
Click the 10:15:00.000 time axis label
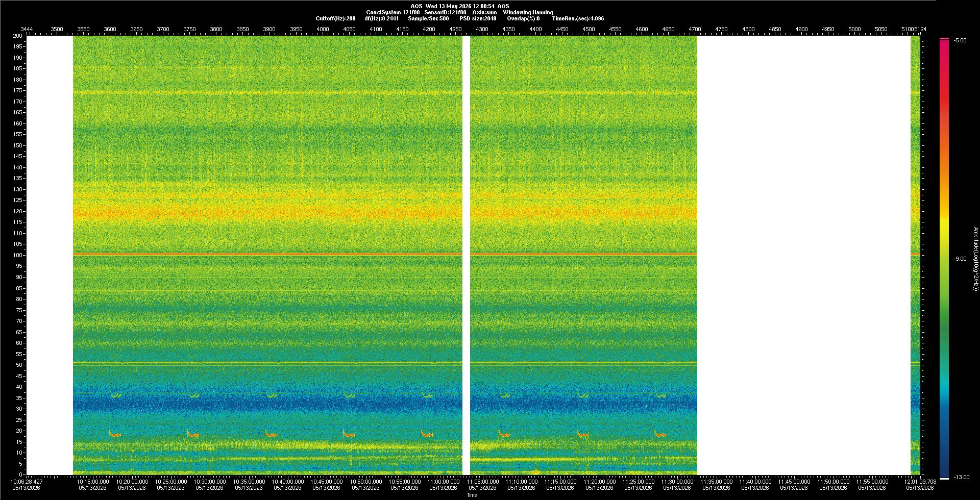[93, 481]
